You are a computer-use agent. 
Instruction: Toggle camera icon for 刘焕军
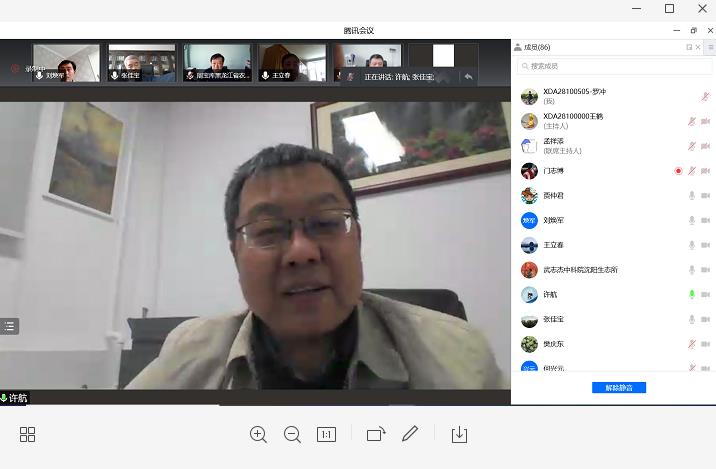tap(706, 220)
